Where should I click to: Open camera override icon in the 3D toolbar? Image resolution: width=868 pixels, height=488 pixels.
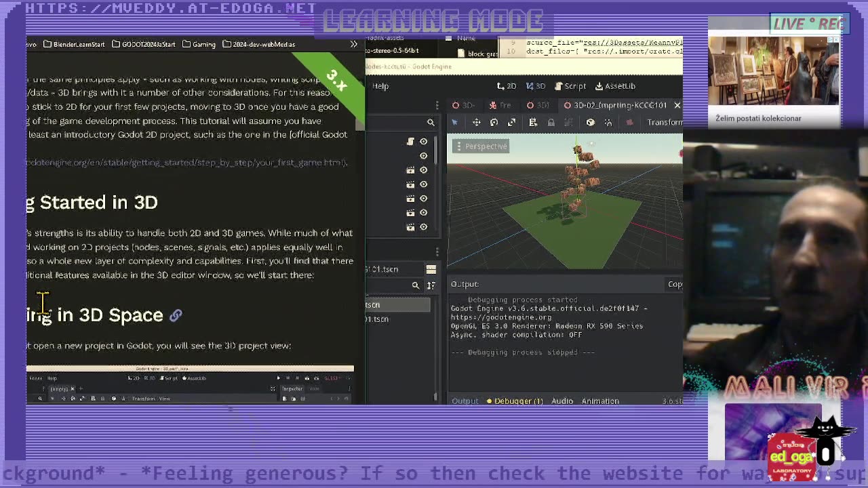click(x=629, y=122)
